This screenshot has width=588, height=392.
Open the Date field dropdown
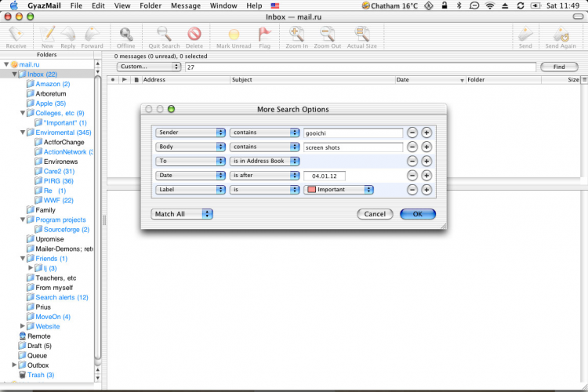191,175
